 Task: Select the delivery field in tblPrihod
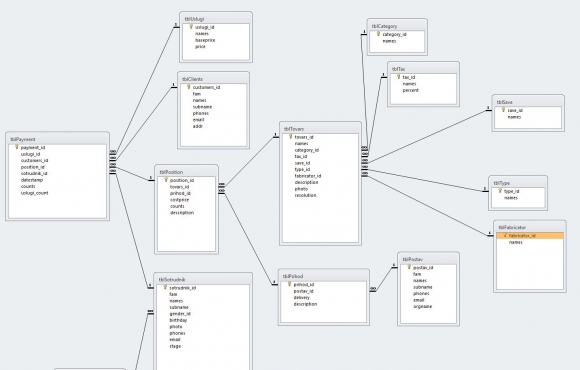point(301,297)
